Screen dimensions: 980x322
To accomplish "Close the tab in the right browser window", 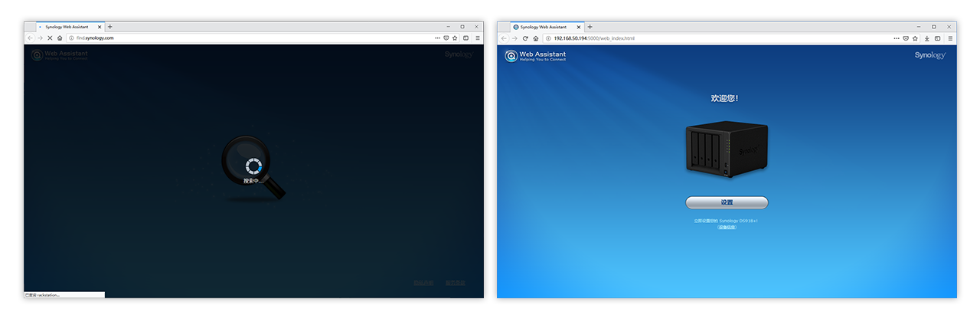I will click(580, 27).
